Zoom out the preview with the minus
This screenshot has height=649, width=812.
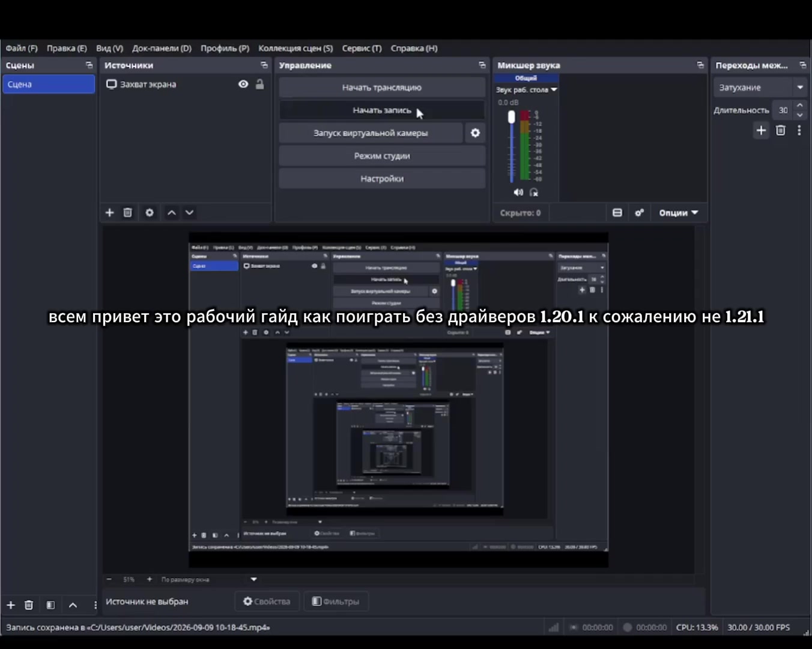click(109, 579)
